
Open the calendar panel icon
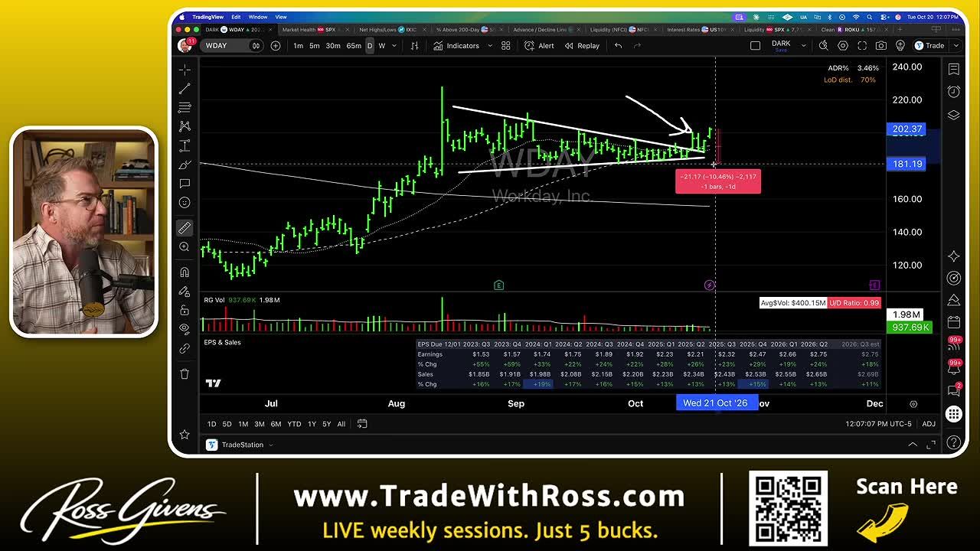click(953, 322)
